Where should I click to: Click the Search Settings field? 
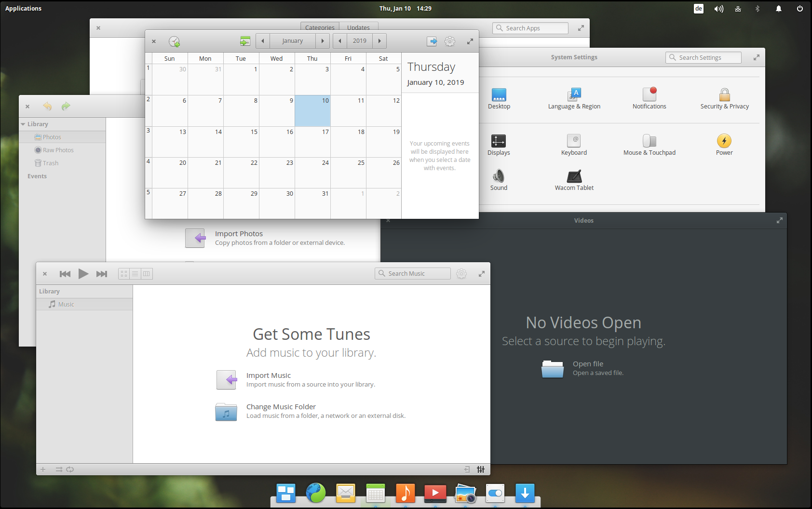703,57
